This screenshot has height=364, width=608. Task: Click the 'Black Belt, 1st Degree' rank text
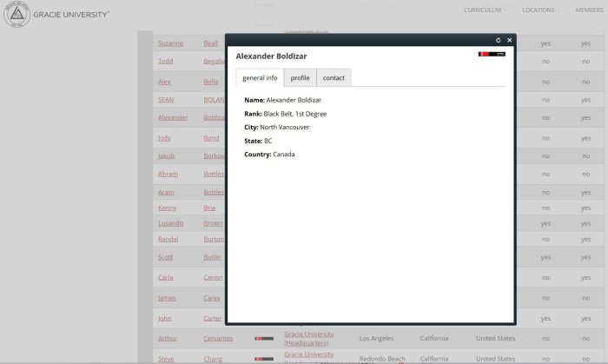295,114
